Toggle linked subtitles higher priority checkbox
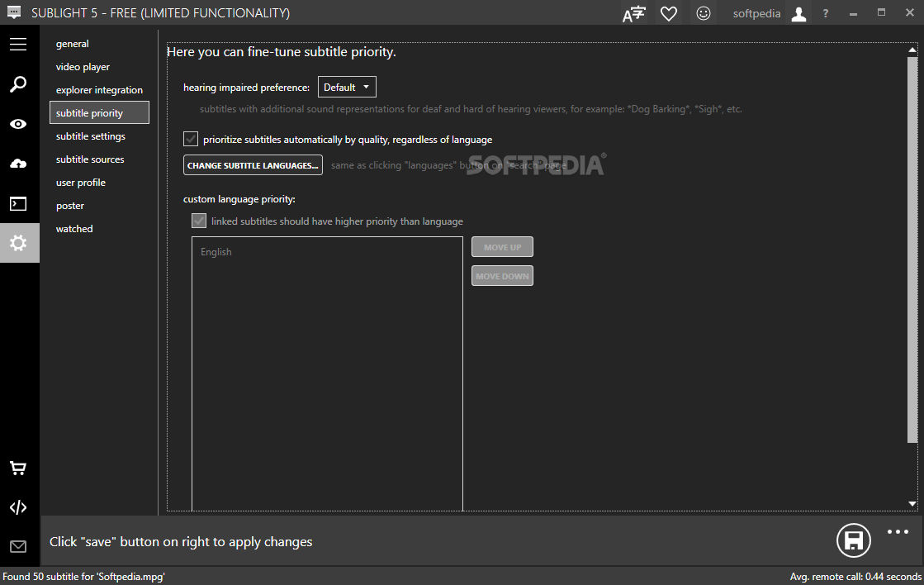Viewport: 924px width, 585px height. click(x=199, y=221)
